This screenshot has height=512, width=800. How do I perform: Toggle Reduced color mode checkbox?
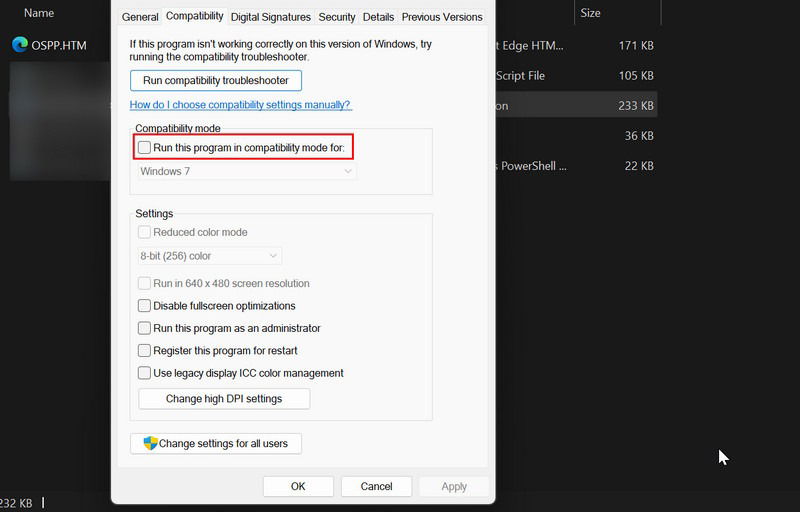144,232
